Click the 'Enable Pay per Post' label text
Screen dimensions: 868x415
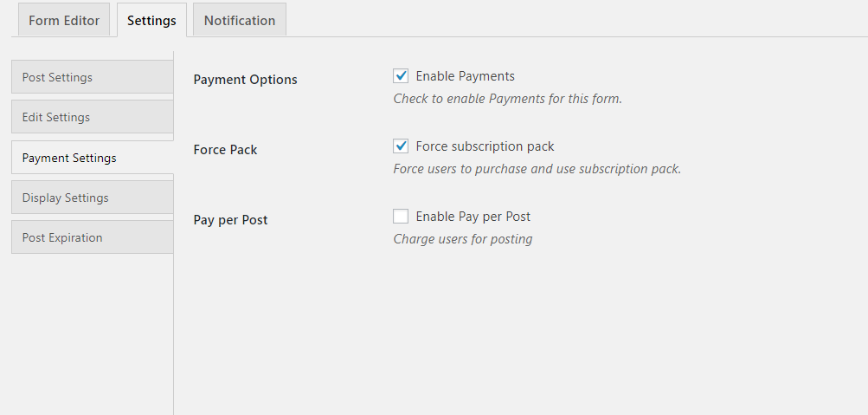[x=473, y=216]
